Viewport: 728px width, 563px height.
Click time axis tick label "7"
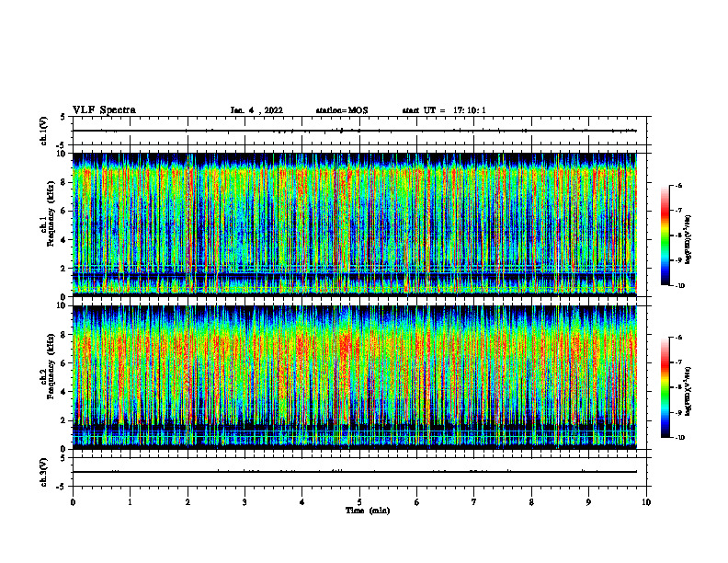click(x=474, y=502)
